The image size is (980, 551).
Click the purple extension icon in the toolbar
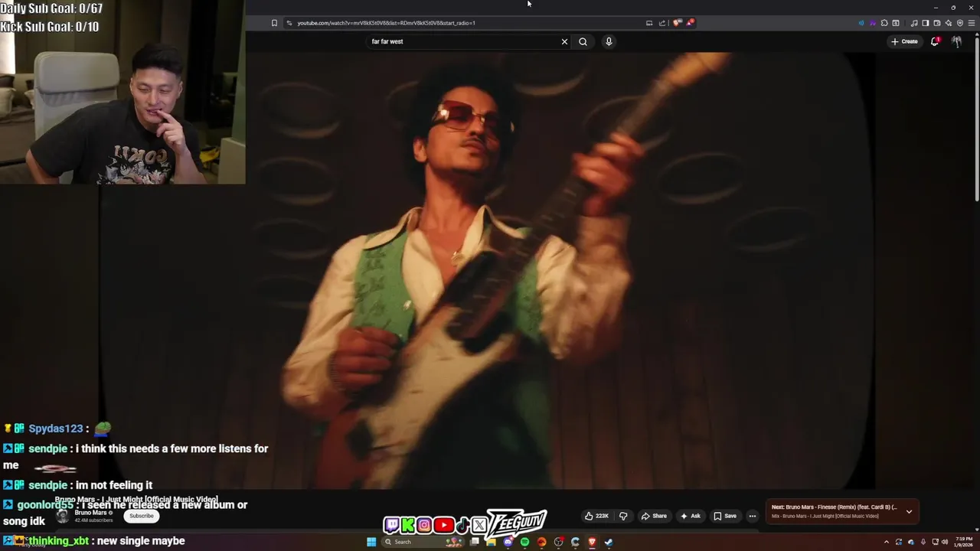873,23
